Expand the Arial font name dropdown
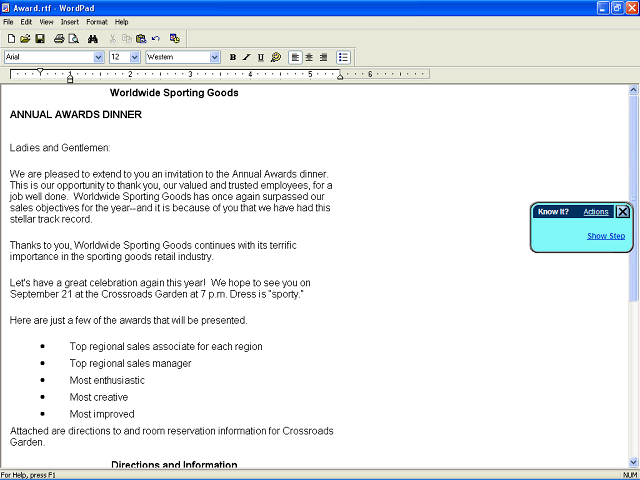Screen dimensions: 640x480 98,57
